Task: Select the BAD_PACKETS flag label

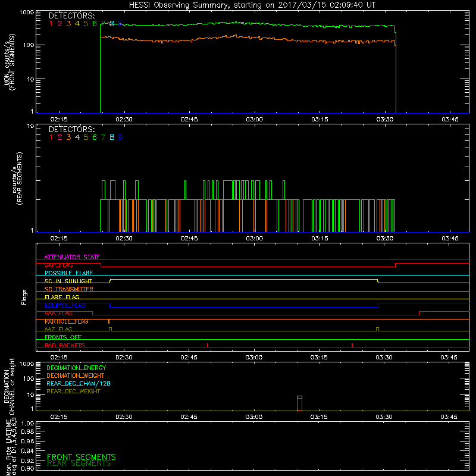Action: [65, 345]
